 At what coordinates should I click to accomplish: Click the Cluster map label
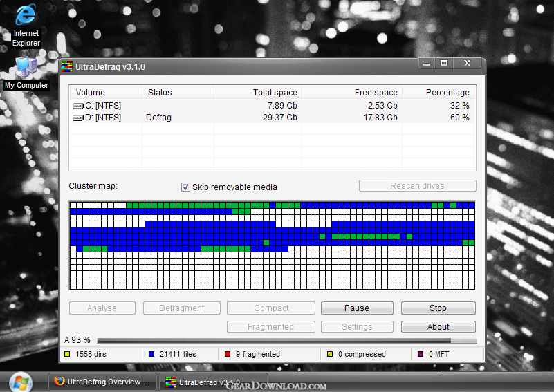(93, 186)
